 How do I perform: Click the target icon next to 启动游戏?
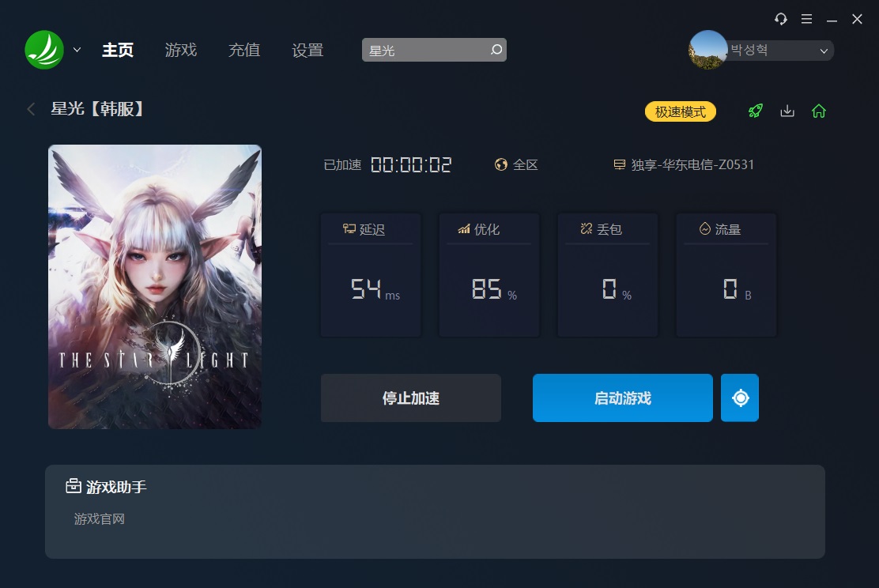[x=740, y=398]
